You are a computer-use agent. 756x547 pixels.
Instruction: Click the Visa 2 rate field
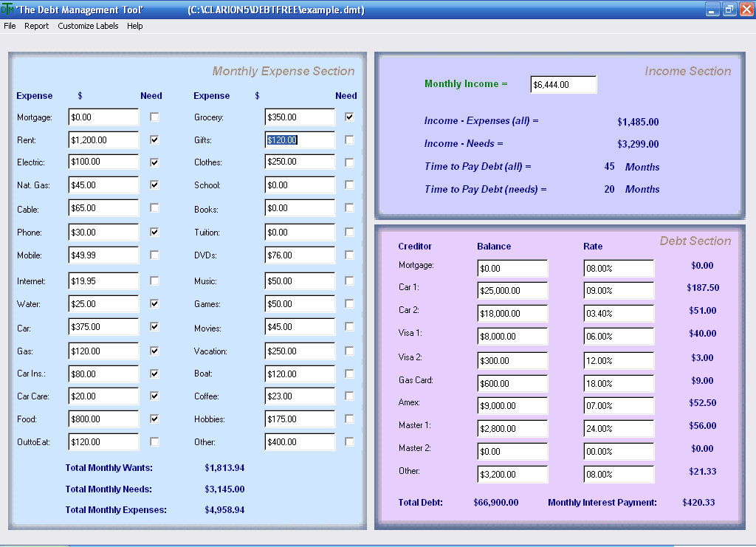tap(619, 360)
